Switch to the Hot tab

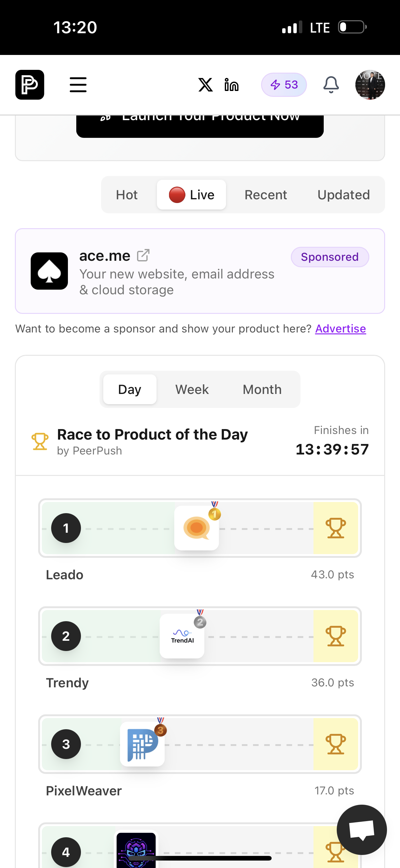click(127, 195)
